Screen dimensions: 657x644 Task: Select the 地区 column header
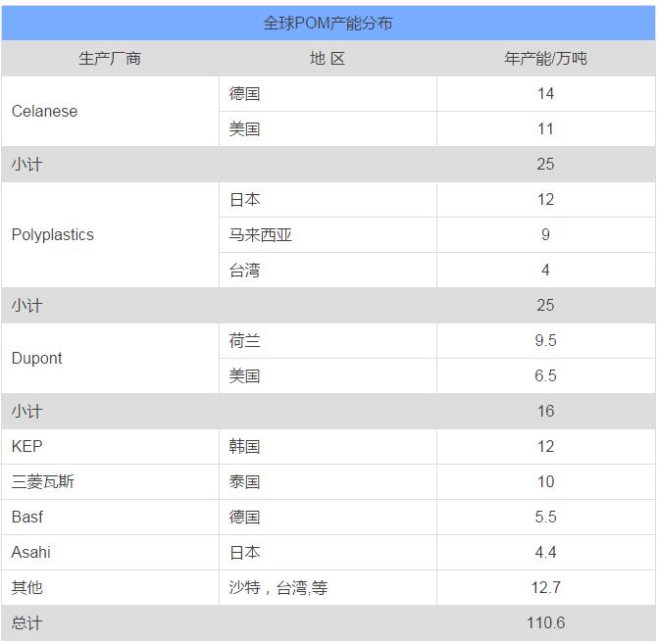(328, 58)
